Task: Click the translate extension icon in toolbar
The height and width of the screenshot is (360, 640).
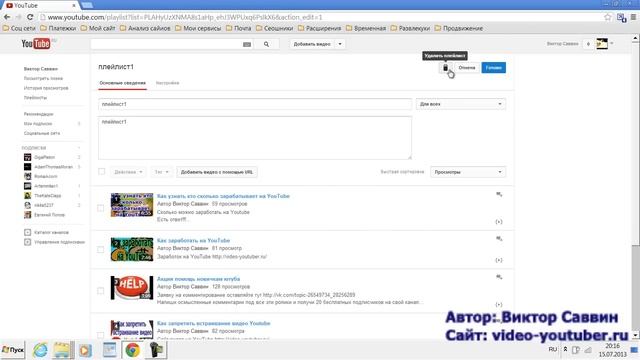Action: point(622,18)
